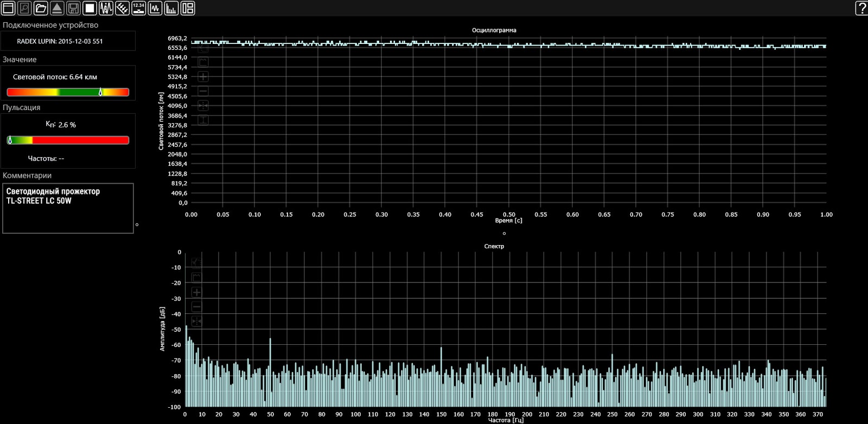868x424 pixels.
Task: Show the spectrum bar chart view icon
Action: pyautogui.click(x=171, y=8)
